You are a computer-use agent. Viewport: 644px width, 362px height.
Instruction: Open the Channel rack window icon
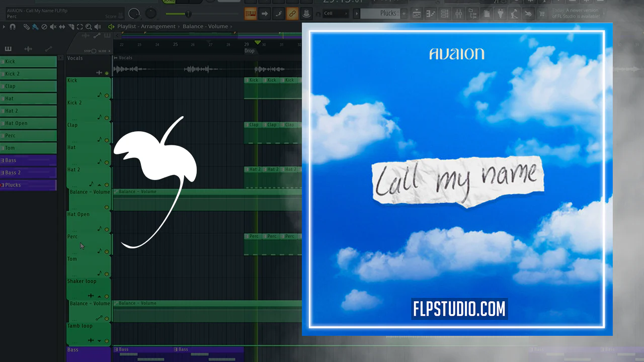444,14
